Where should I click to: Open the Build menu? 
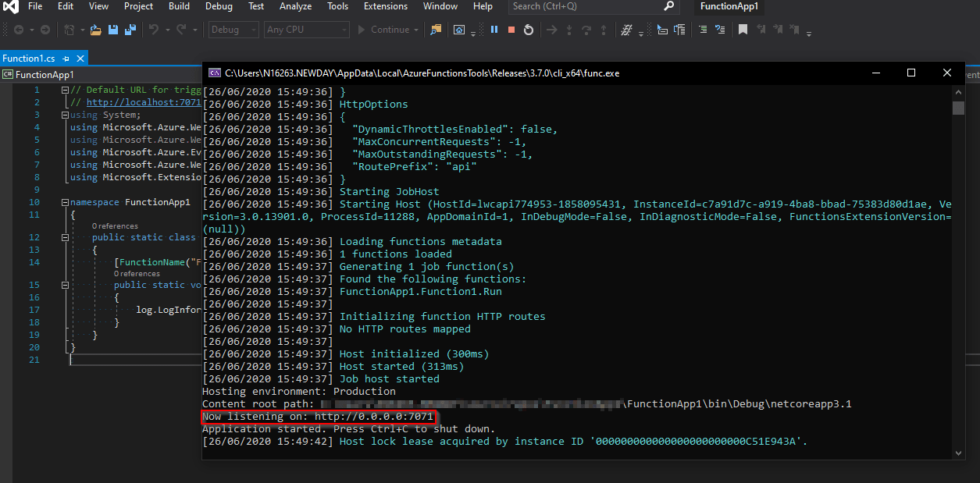[179, 6]
